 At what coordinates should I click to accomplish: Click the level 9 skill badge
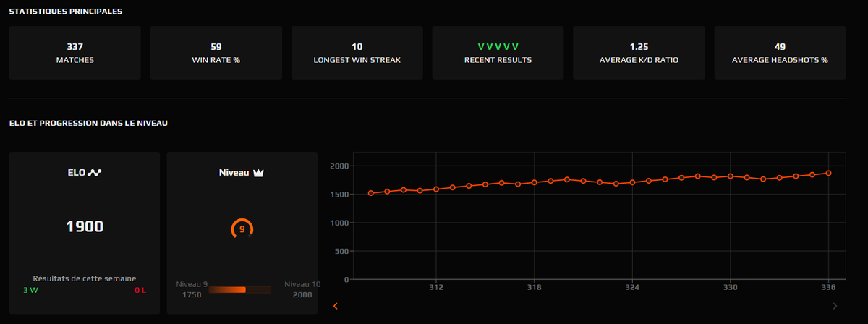click(x=242, y=229)
